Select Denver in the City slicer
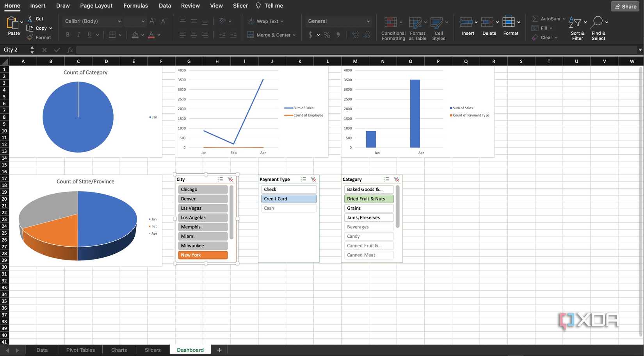The height and width of the screenshot is (356, 644). point(203,199)
